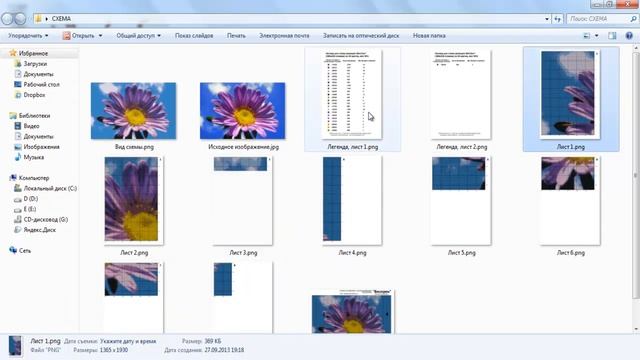Open the Общий доступ menu
Image resolution: width=640 pixels, height=360 pixels.
coord(138,36)
